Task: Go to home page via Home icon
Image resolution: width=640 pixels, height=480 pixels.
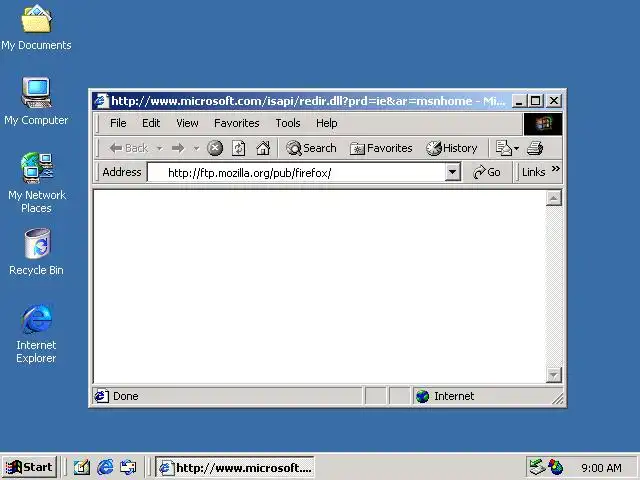Action: click(x=263, y=148)
